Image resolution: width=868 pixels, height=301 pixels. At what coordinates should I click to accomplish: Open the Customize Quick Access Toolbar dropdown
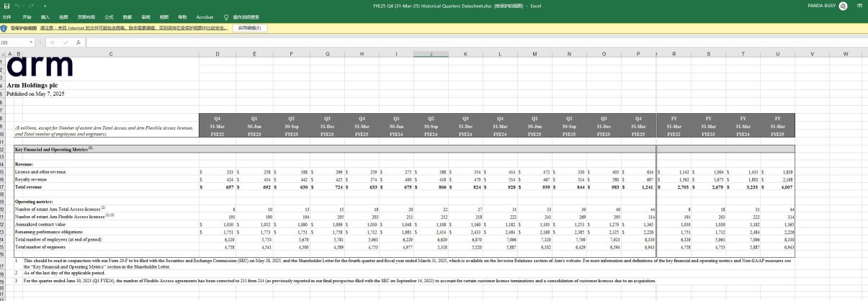coord(45,5)
